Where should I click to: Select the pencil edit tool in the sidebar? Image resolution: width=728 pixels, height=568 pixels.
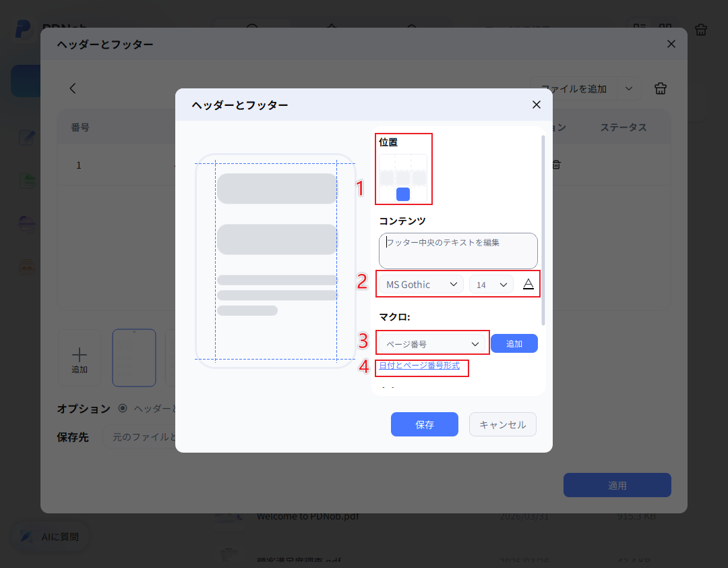[x=27, y=137]
